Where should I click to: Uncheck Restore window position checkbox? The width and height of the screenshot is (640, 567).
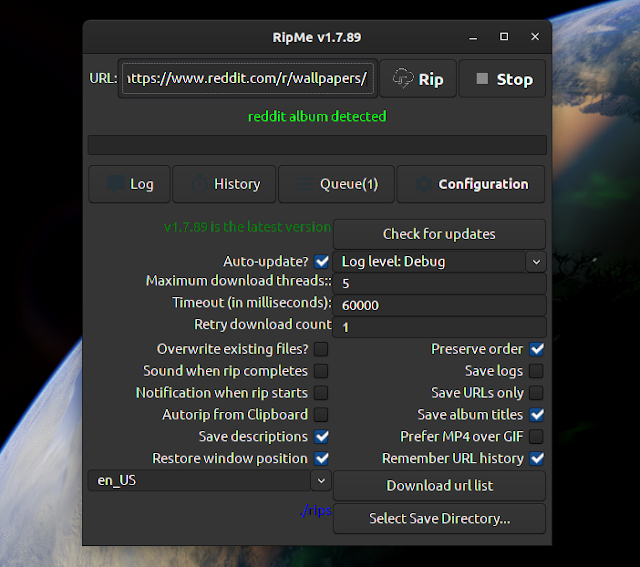tap(322, 458)
